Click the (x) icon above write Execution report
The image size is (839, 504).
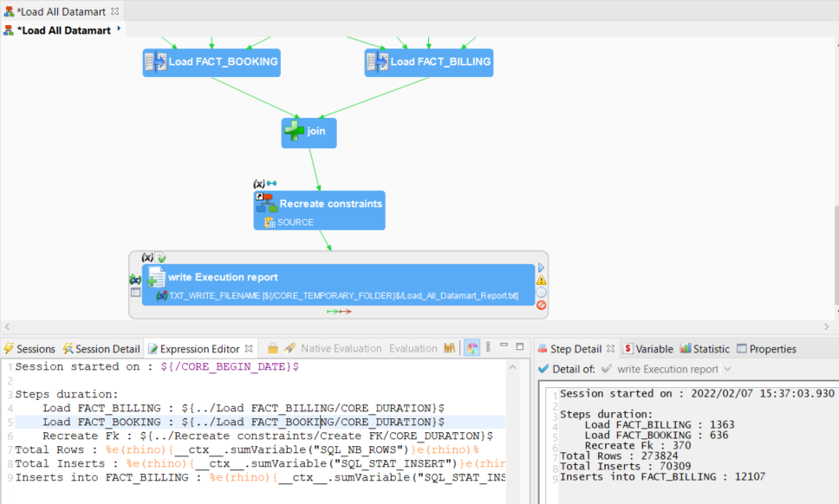click(147, 257)
